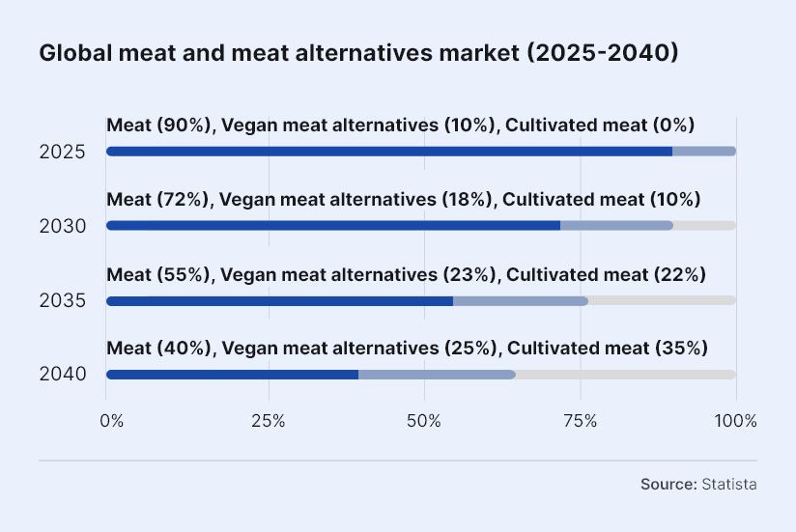Click the gray cultivated meat segment for 2030
Image resolution: width=796 pixels, height=532 pixels.
click(x=704, y=226)
